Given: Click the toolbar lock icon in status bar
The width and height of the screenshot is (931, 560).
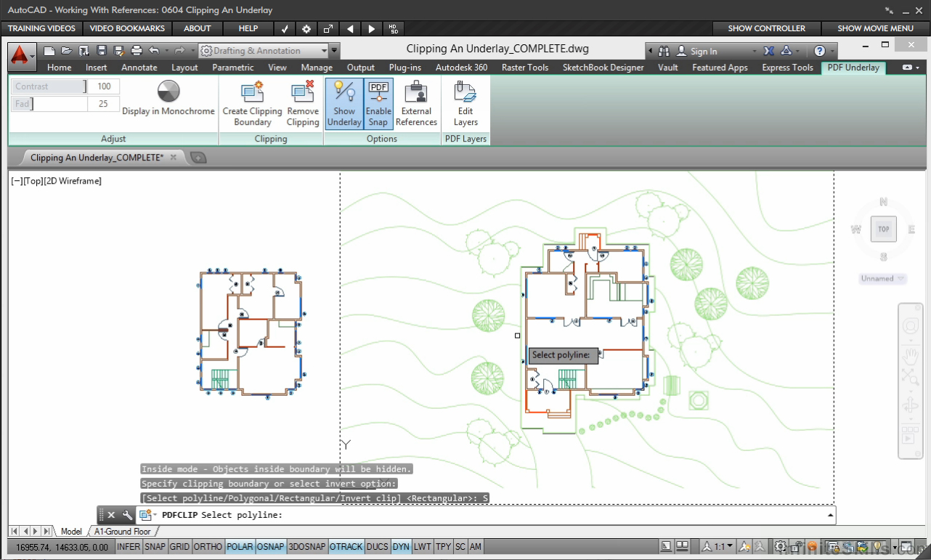Looking at the screenshot, I should coord(797,547).
